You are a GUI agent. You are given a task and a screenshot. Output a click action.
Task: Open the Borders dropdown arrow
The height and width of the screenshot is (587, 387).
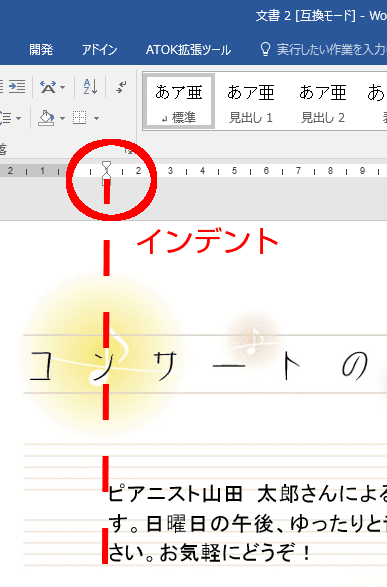(x=96, y=119)
